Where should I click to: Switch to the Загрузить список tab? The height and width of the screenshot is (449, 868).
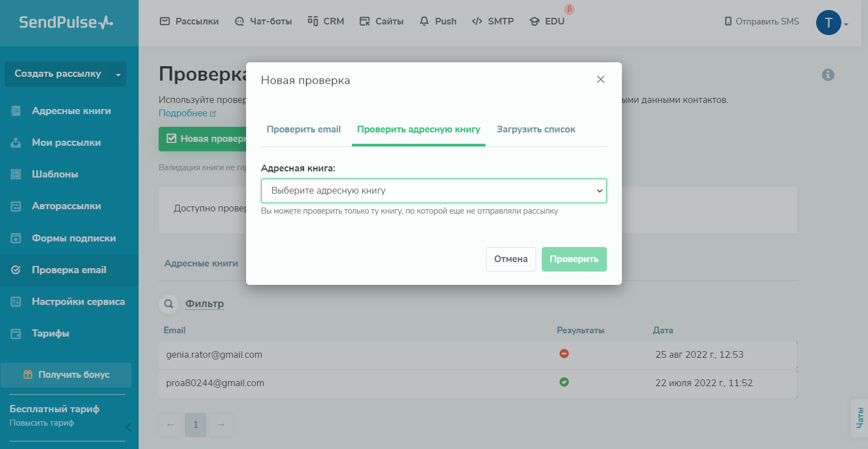536,130
